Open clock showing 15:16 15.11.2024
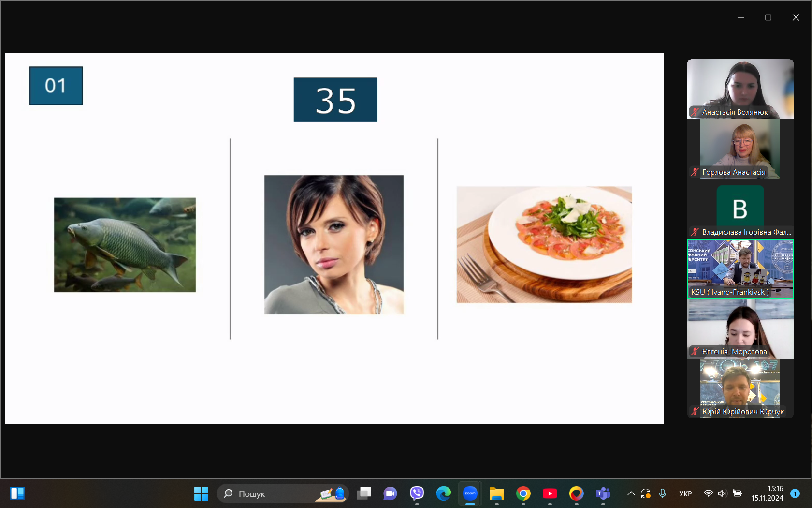This screenshot has height=508, width=812. (767, 493)
